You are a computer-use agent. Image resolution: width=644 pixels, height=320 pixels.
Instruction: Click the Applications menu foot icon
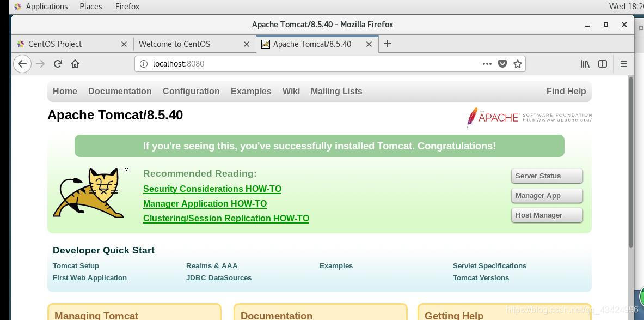point(17,7)
